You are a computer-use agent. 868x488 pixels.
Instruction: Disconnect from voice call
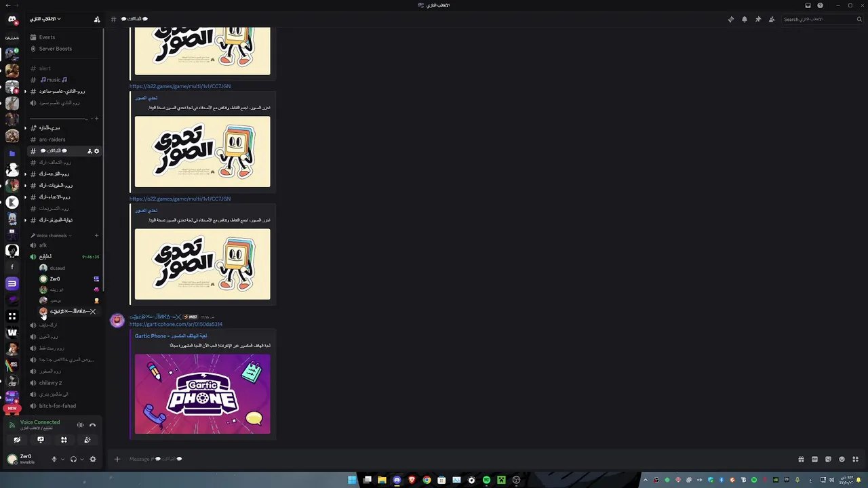[x=93, y=425]
